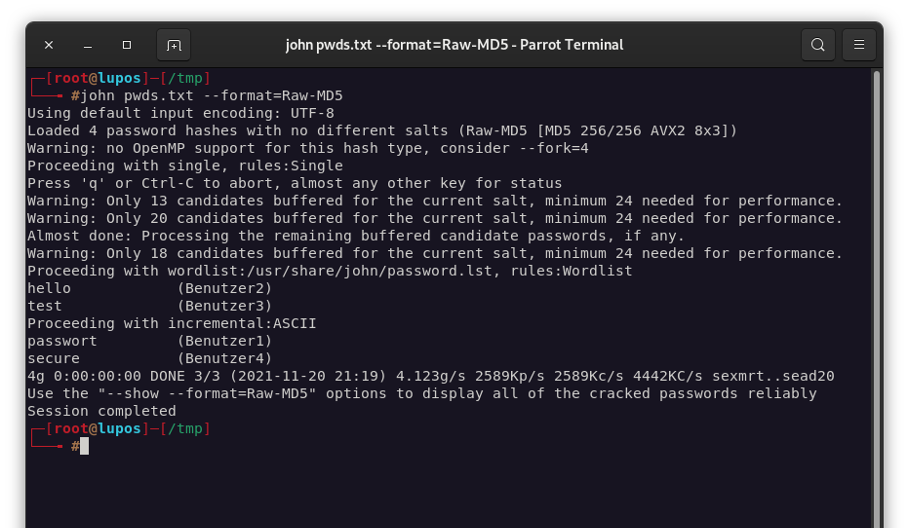
Task: Click the 'root@lupos' prompt at the top
Action: [x=97, y=78]
